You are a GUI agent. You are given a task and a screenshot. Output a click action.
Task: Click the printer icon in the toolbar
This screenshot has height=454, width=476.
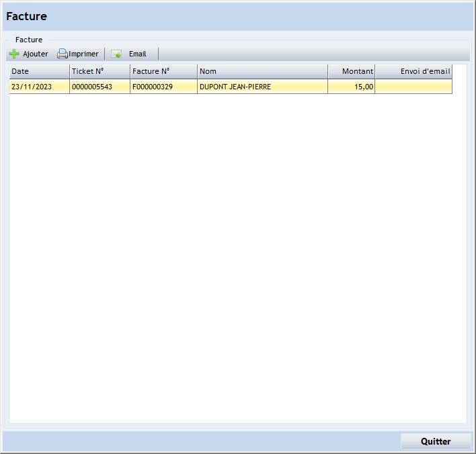point(62,54)
